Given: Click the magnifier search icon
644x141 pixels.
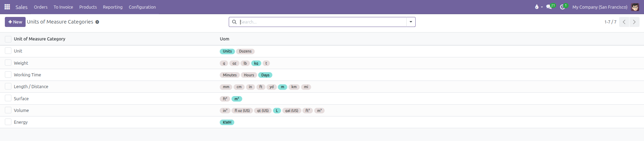Looking at the screenshot, I should click(234, 22).
